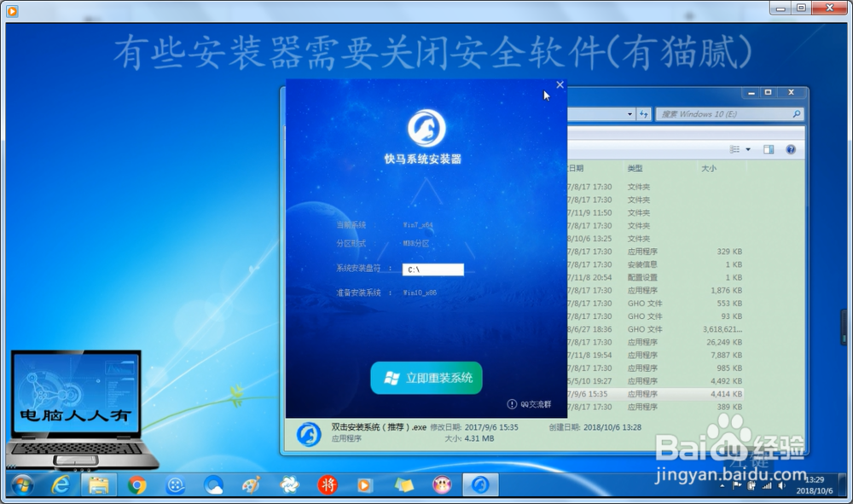Screen dimensions: 853x504
Task: Click the 修改日期 2017/9/6 15:35 detail
Action: pyautogui.click(x=474, y=427)
